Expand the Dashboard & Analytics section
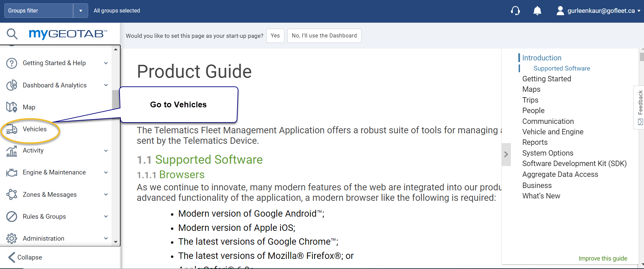The height and width of the screenshot is (269, 644). (x=106, y=85)
